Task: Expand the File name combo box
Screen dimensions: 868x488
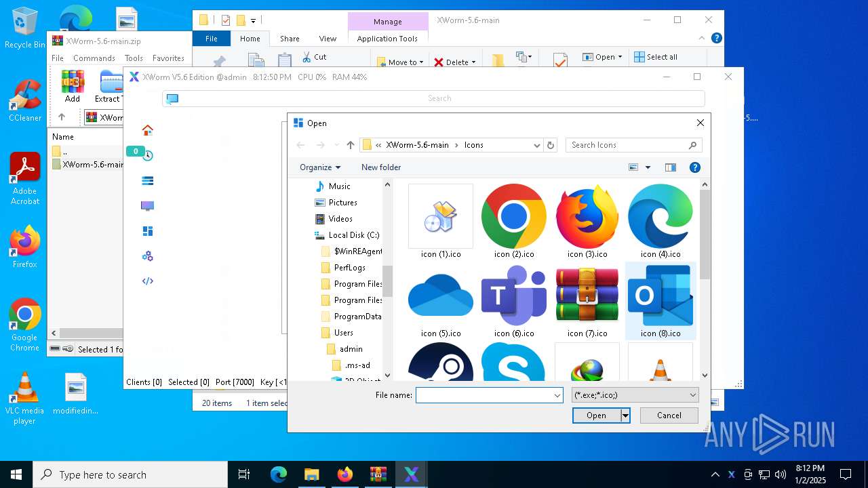Action: tap(557, 395)
